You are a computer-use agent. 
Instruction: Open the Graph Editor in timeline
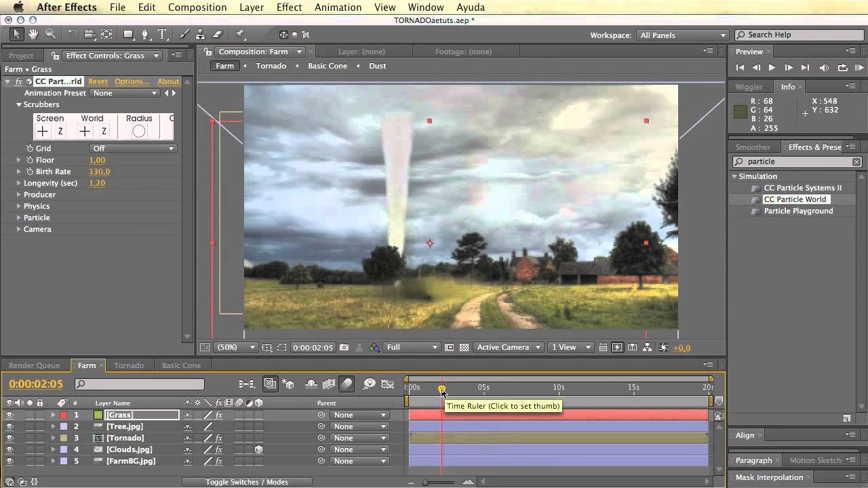[x=387, y=384]
